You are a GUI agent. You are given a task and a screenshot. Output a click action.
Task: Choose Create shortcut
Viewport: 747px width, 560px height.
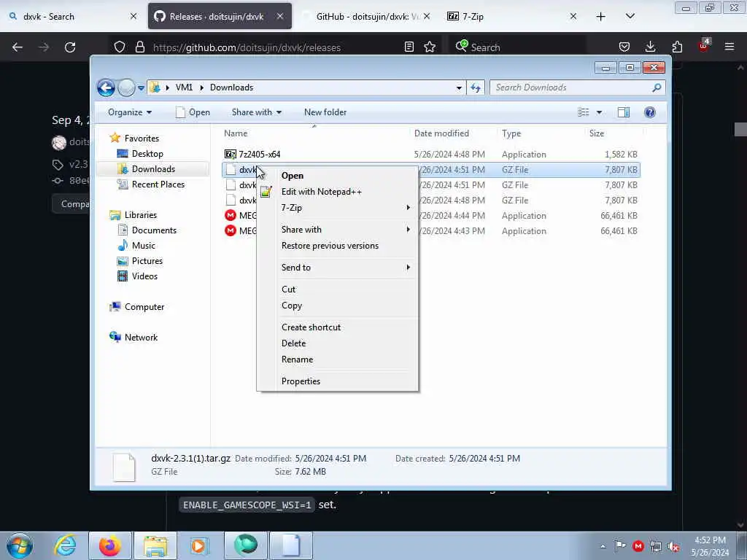pos(337,327)
